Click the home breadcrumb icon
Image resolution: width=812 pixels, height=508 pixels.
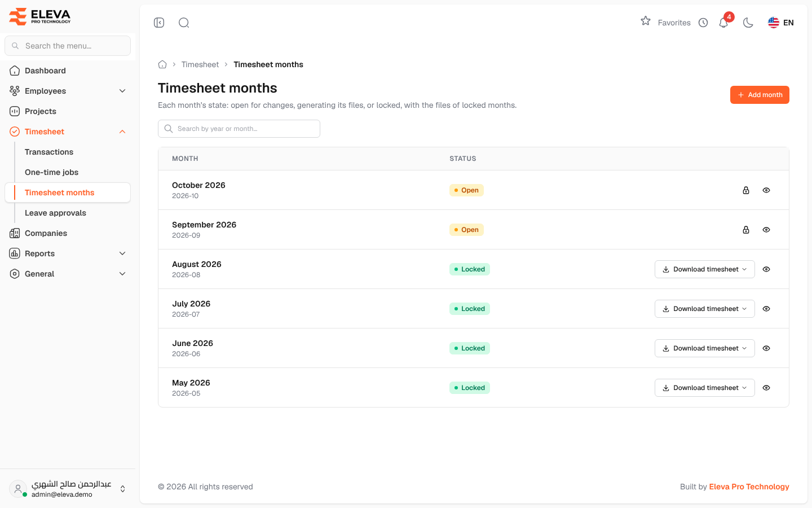[x=162, y=64]
